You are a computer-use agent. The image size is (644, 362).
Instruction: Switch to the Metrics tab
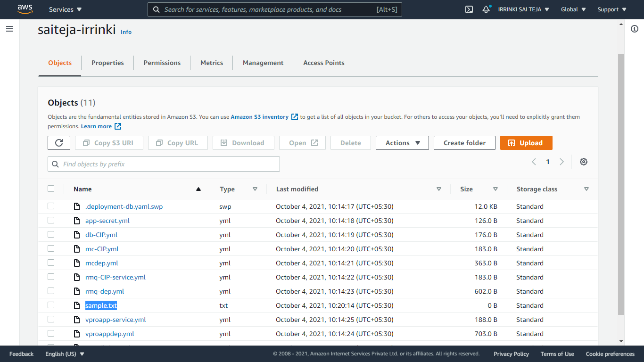point(212,63)
